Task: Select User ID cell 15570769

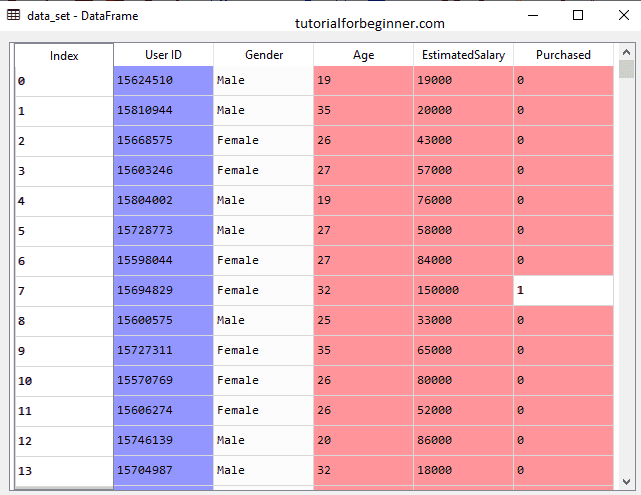Action: point(164,381)
